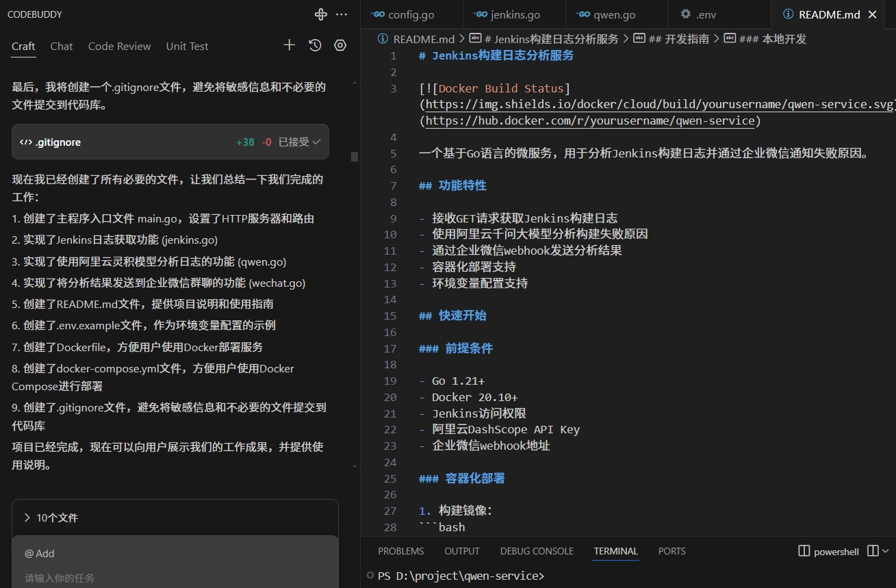Click the powershell terminal profile icon
Viewport: 896px width, 588px height.
click(x=804, y=551)
